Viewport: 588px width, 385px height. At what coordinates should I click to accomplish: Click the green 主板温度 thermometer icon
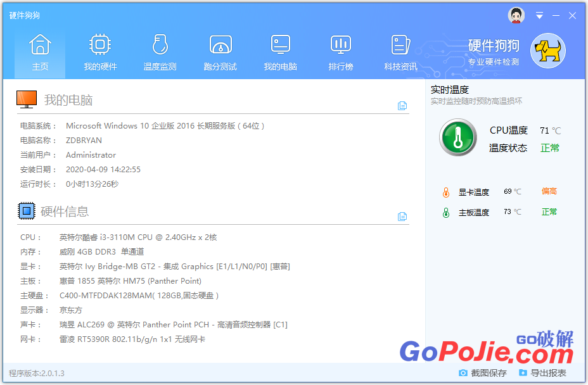pyautogui.click(x=446, y=213)
